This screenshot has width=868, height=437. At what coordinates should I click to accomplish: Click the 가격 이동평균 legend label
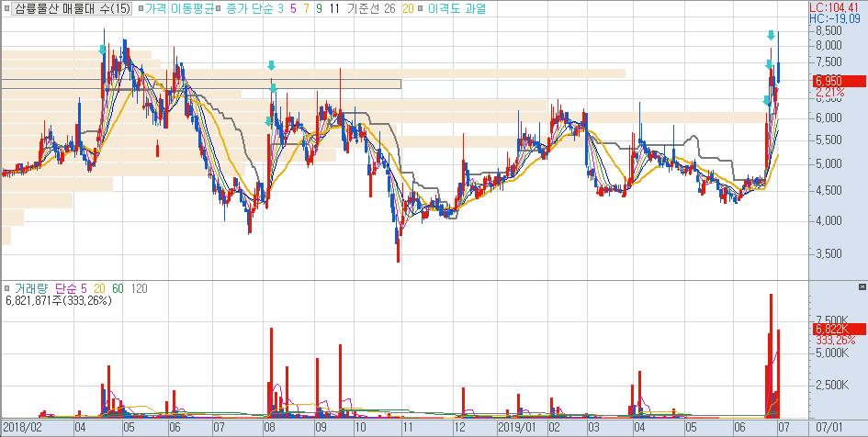[x=179, y=9]
